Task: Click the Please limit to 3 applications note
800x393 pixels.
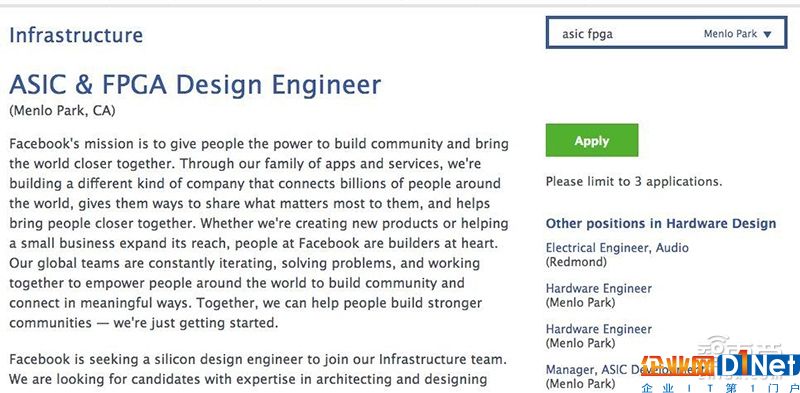Action: 634,181
